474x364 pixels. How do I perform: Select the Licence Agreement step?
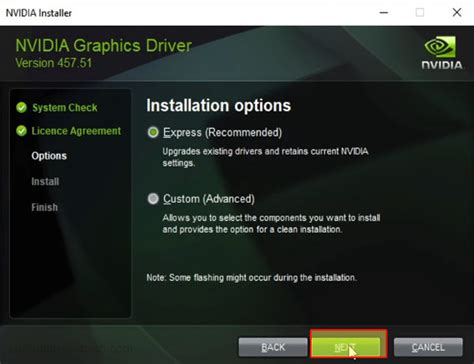coord(76,131)
